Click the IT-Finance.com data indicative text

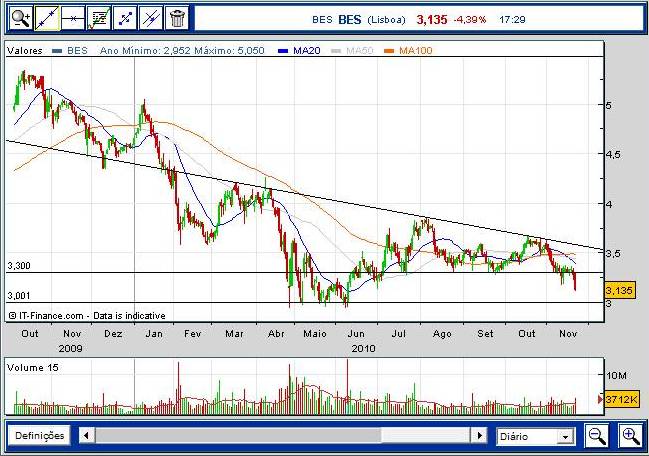click(x=87, y=316)
